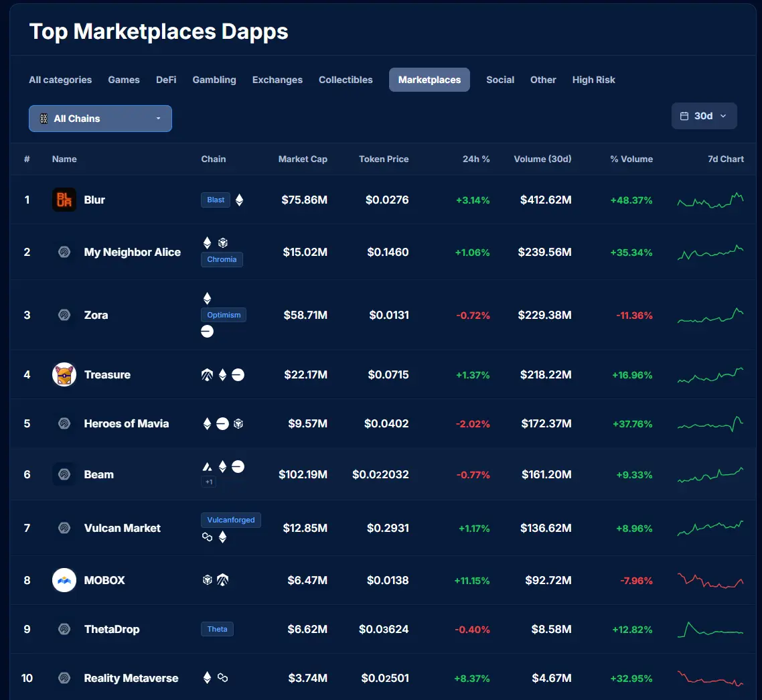Click the Avalanche chain icon in Beam row

207,467
